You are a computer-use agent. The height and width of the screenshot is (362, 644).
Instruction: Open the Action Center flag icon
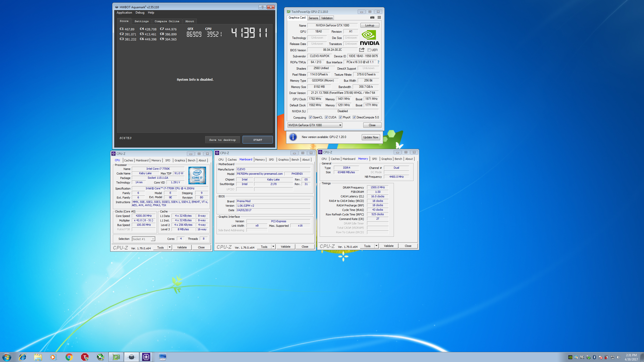click(600, 357)
